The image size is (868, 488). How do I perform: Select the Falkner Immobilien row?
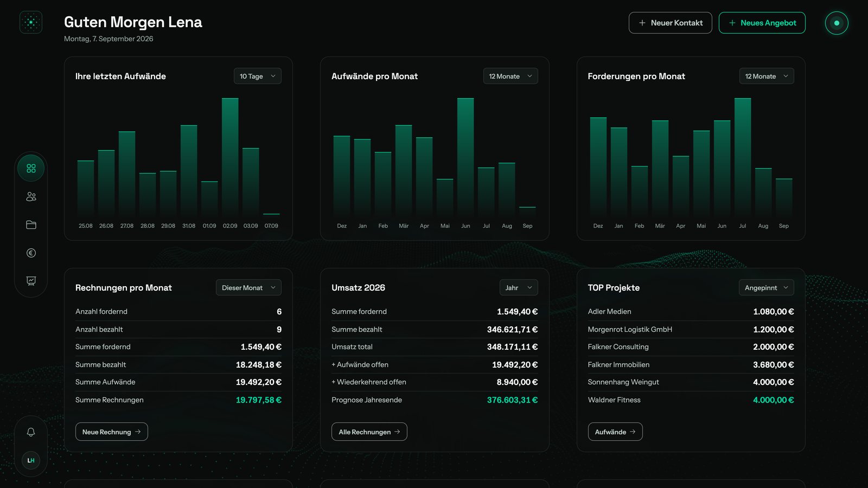(x=691, y=364)
